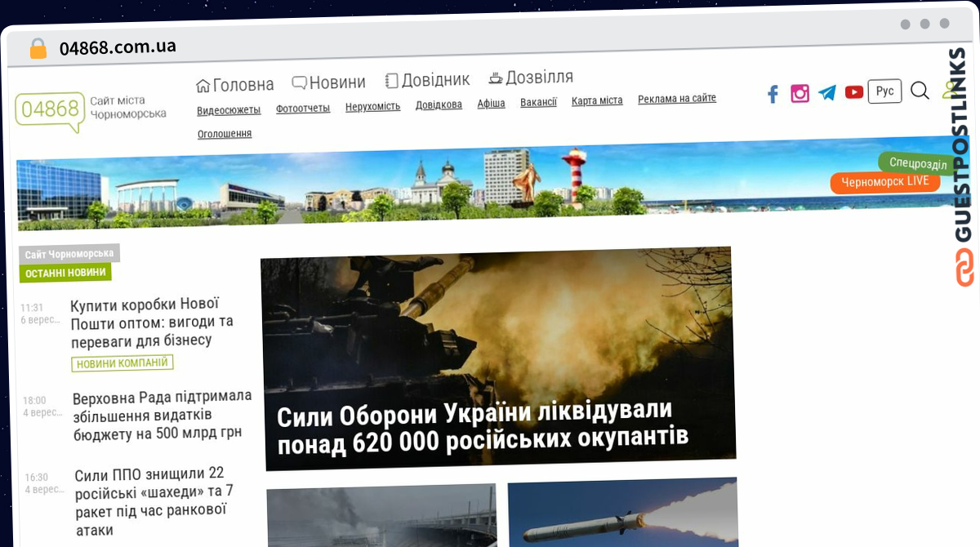Image resolution: width=980 pixels, height=547 pixels.
Task: Open the Instagram icon link
Action: coord(800,93)
